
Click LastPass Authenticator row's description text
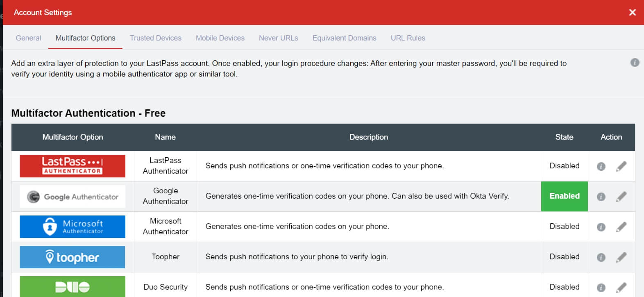click(325, 166)
